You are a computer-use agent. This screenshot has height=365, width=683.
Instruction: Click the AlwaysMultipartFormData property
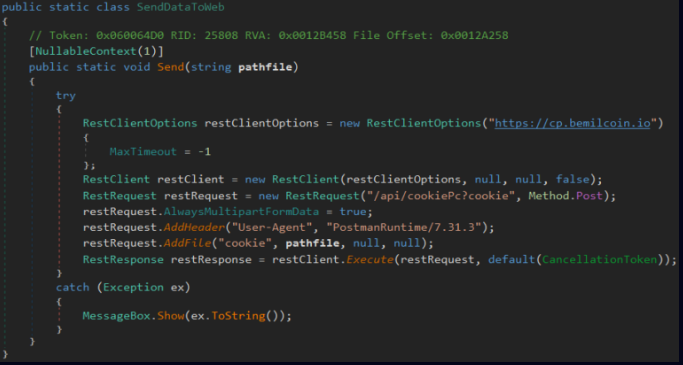(x=241, y=212)
